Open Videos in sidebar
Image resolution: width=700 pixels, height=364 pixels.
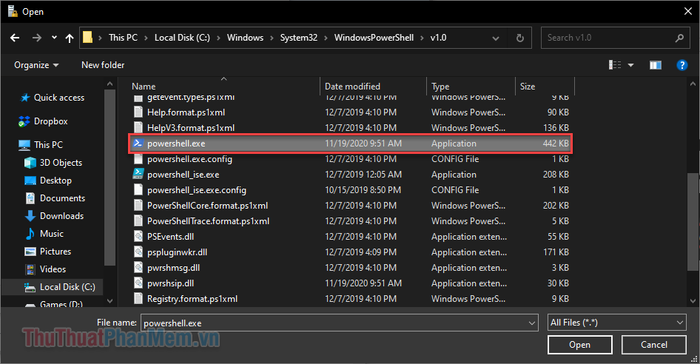[x=46, y=269]
